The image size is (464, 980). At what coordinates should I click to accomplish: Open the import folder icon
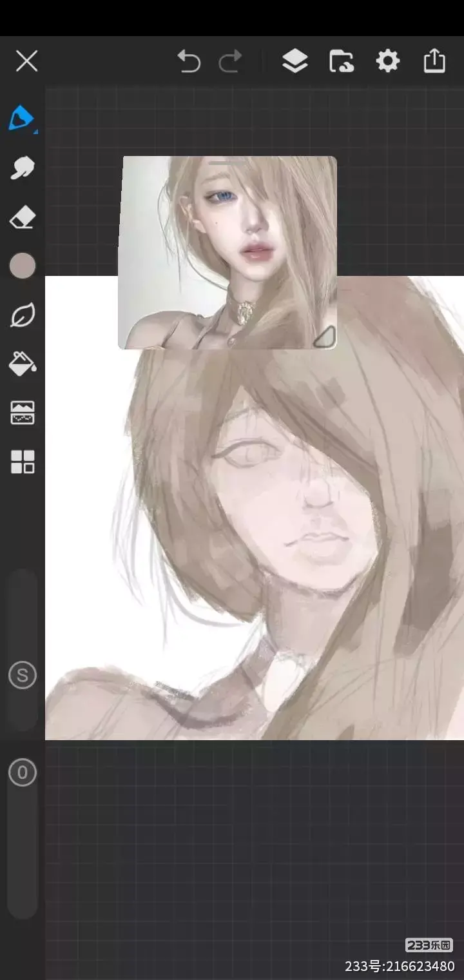pos(341,61)
